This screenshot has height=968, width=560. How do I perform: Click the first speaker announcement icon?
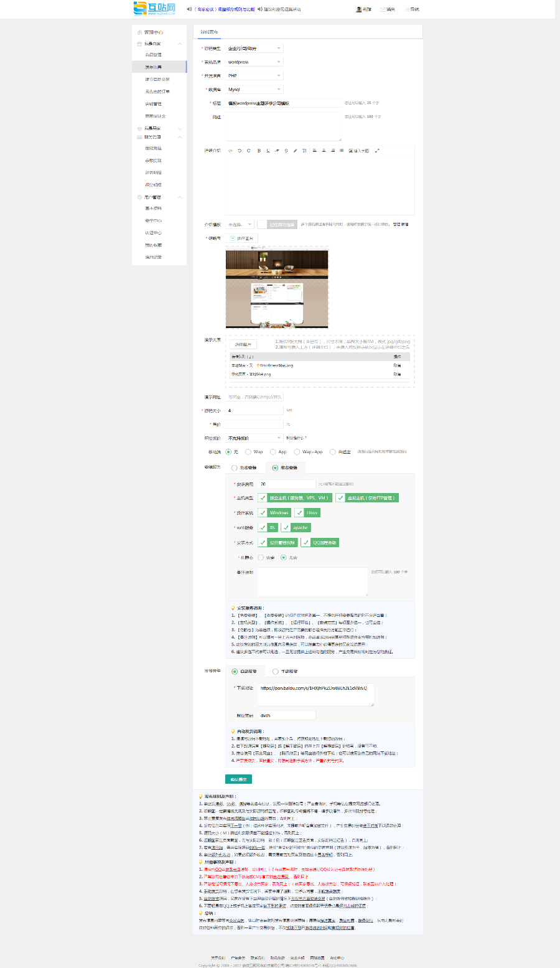coord(189,9)
